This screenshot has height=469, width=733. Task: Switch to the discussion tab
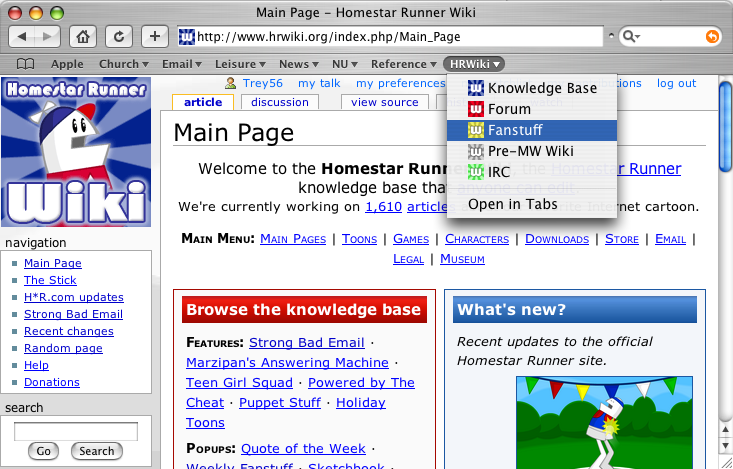280,102
